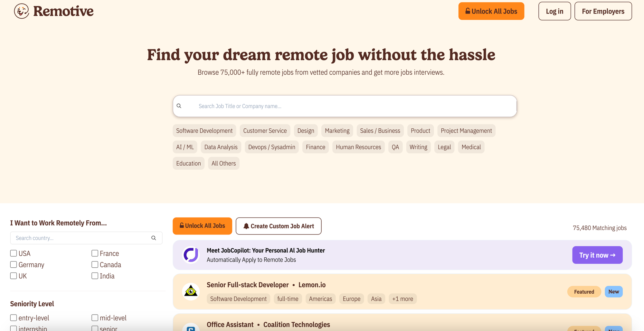Click the search icon in the country filter
Screen dimensions: 644x331
tap(154, 238)
